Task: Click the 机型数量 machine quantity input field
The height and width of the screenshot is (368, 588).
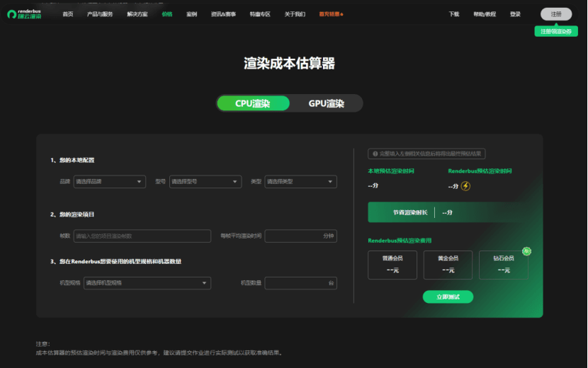Action: [x=301, y=283]
